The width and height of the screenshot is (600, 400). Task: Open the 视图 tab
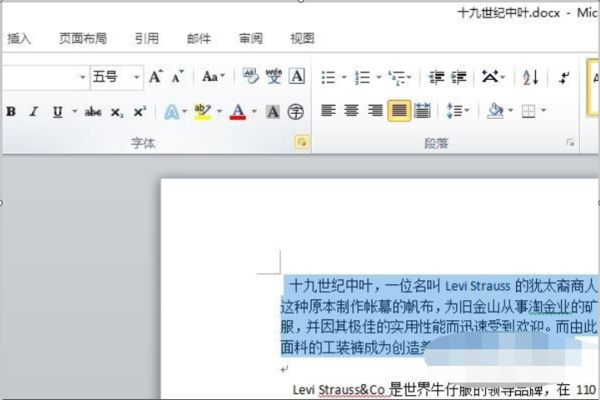[x=302, y=38]
